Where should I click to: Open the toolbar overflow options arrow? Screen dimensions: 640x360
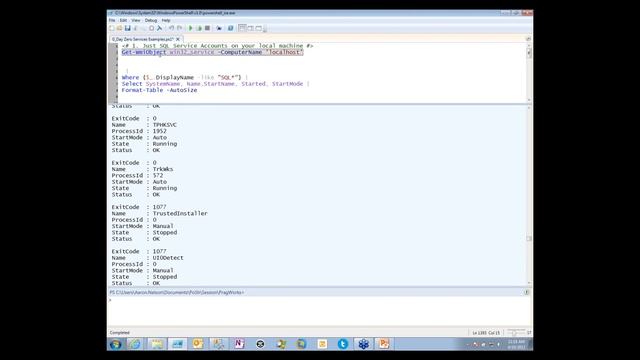(x=265, y=29)
